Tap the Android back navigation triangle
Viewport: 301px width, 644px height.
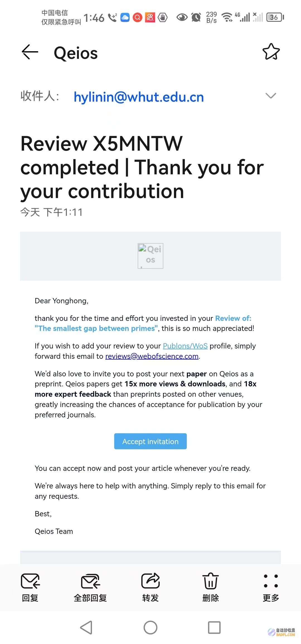click(86, 628)
